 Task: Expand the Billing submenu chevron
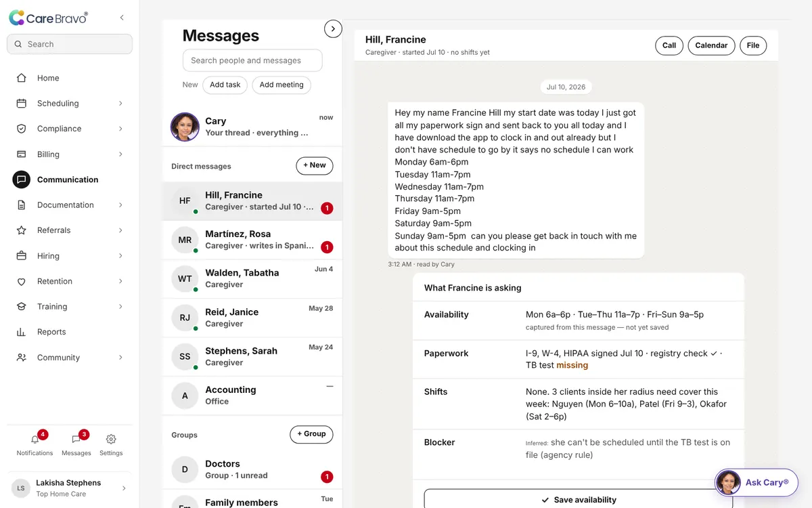(120, 154)
